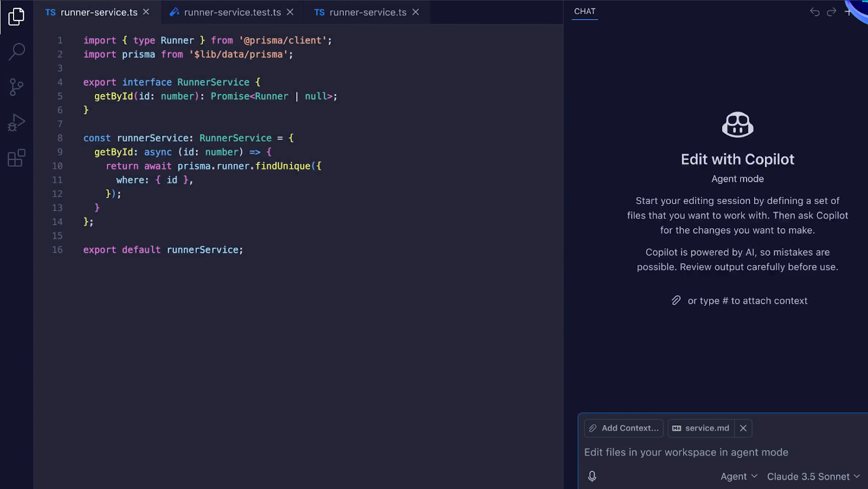
Task: Open the Extensions icon in the activity bar
Action: (16, 157)
